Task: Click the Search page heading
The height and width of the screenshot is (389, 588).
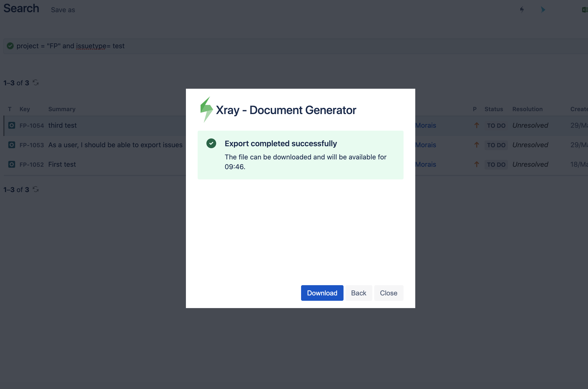Action: click(21, 8)
